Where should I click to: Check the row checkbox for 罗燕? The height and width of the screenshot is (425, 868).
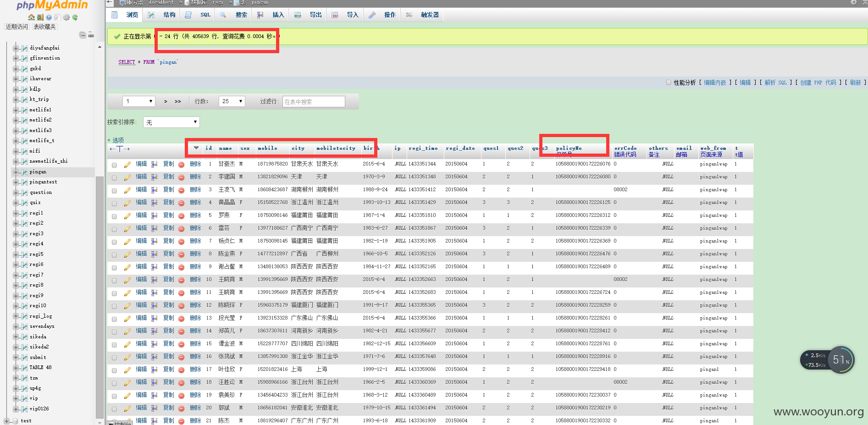[114, 216]
